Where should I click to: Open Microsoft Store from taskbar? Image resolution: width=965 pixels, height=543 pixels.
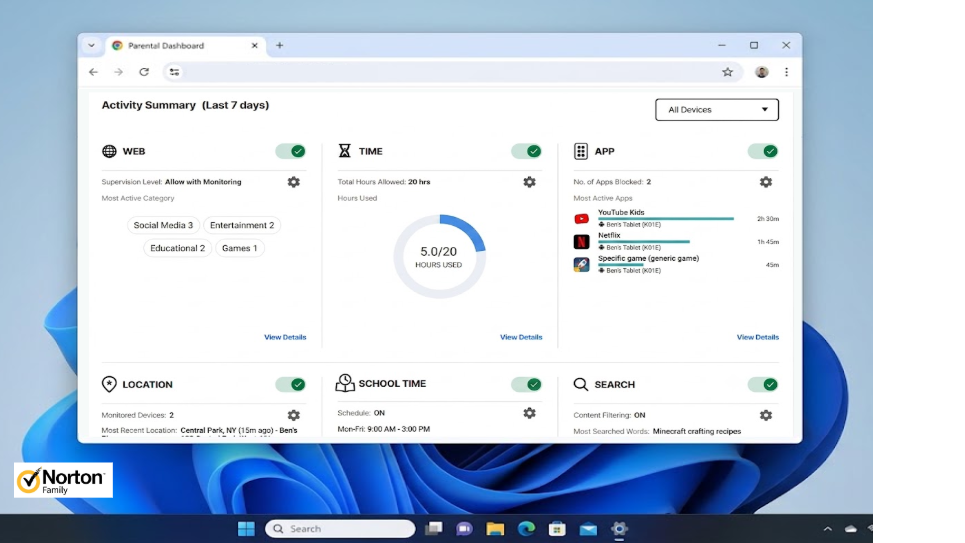tap(557, 529)
